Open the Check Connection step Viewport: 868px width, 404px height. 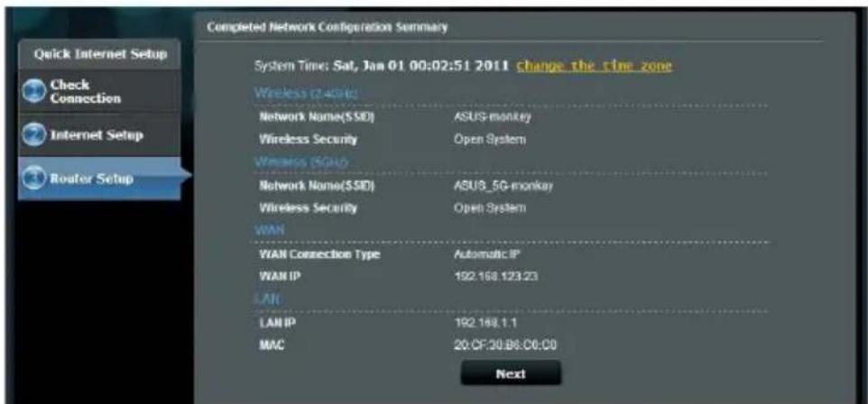click(x=99, y=92)
